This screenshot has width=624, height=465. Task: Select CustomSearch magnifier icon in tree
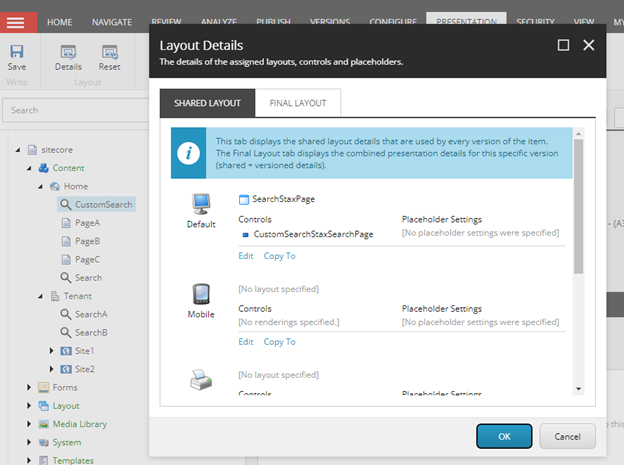65,204
